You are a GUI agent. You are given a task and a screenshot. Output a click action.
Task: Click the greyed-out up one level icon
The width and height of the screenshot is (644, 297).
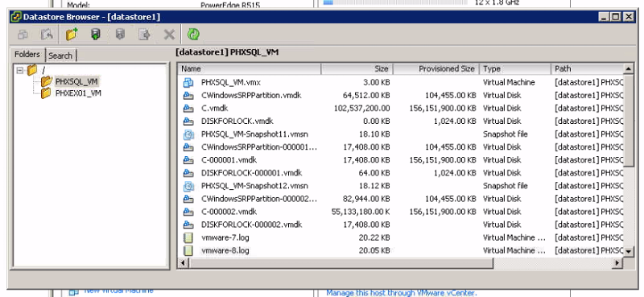pos(47,35)
